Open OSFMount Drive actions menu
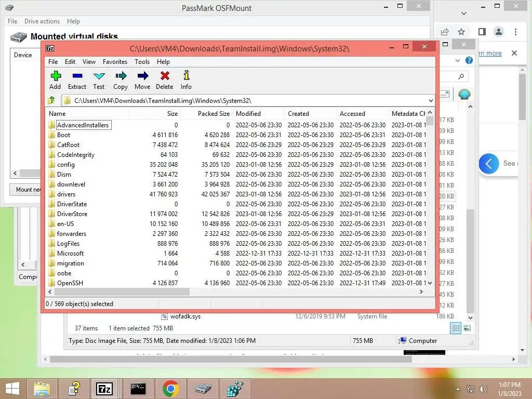Screen dimensions: 532x399 42,21
